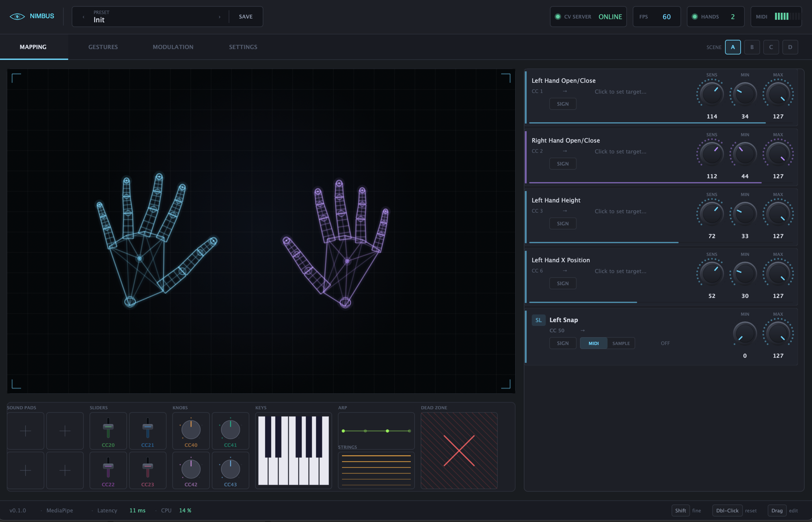Select scene B
This screenshot has width=812, height=522.
[x=752, y=47]
